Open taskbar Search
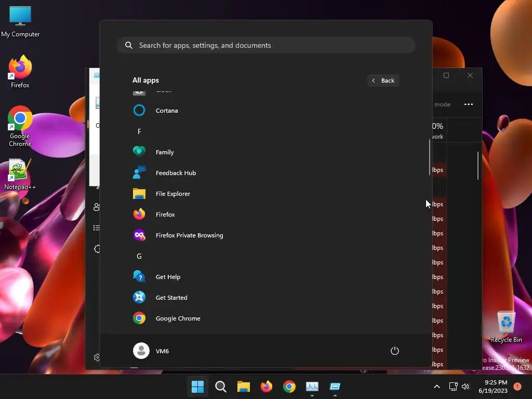The image size is (532, 399). pos(220,387)
